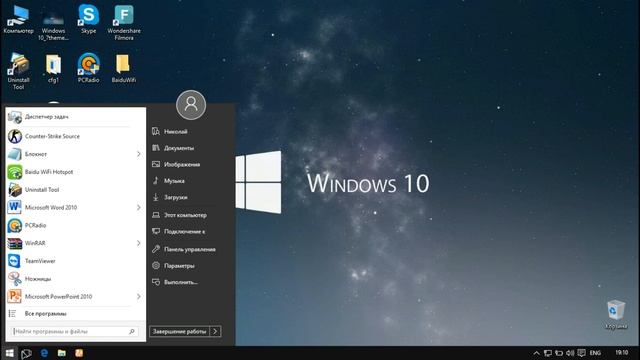Click Завершение работы shutdown button

[179, 331]
